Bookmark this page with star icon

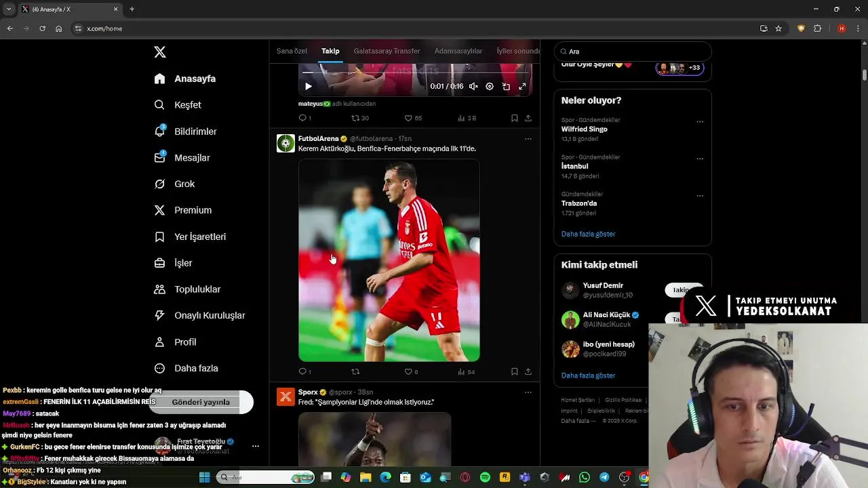(778, 28)
